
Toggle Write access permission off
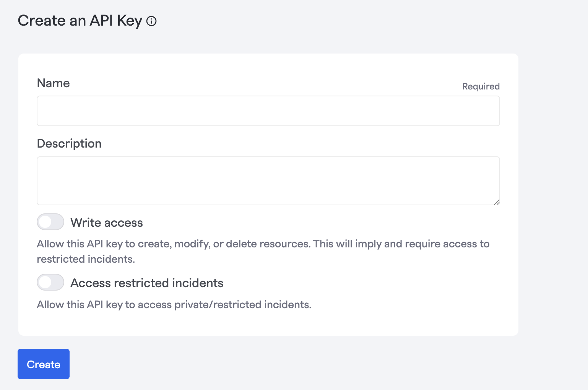[50, 222]
